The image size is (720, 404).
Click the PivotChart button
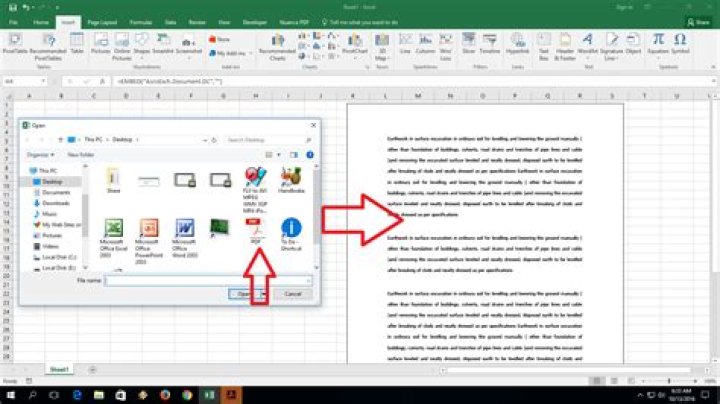coord(355,46)
